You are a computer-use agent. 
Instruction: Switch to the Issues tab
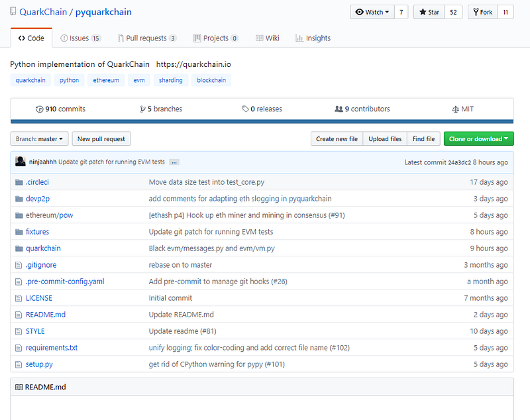(x=80, y=38)
